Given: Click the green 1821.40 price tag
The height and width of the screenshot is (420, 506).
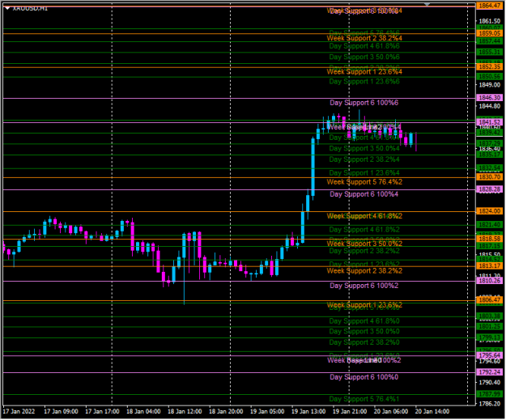Looking at the screenshot, I should click(490, 225).
